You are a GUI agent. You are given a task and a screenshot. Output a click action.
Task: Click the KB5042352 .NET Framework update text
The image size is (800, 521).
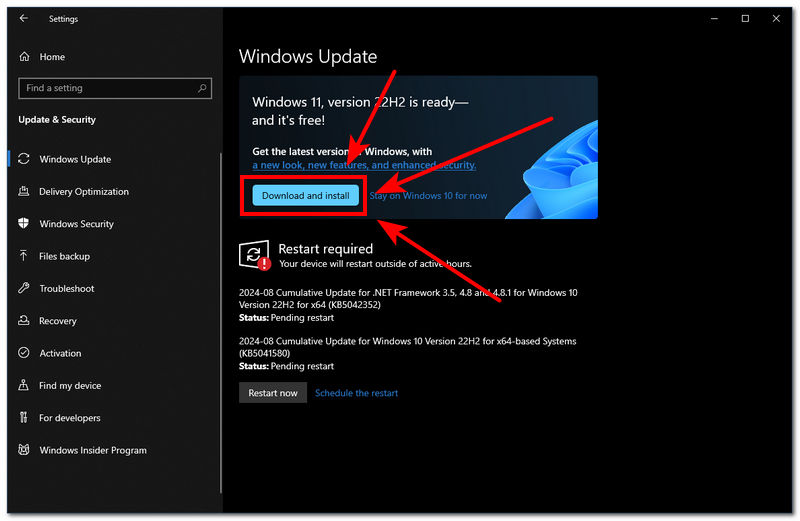[x=408, y=299]
